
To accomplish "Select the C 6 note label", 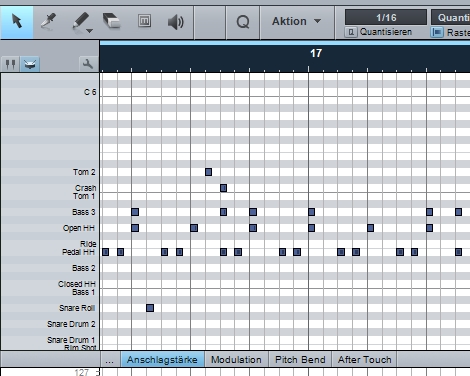I will point(90,92).
